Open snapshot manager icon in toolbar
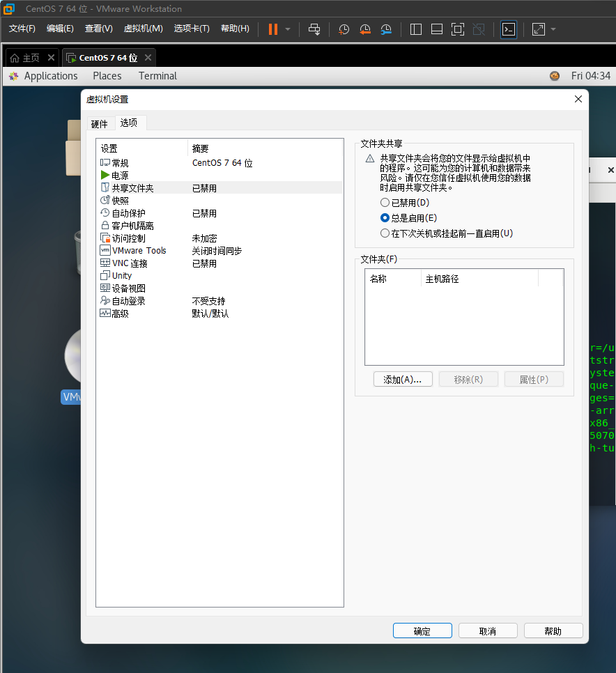Screen dimensions: 616x673 coord(386,29)
